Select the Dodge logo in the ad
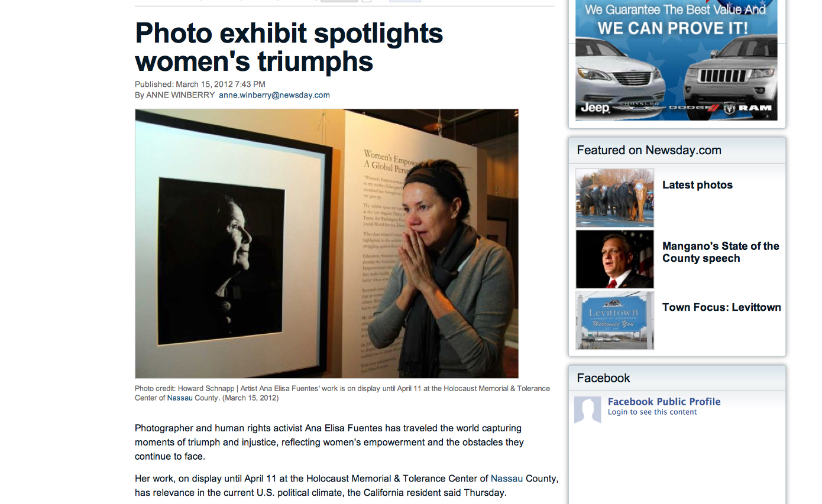 click(x=692, y=108)
